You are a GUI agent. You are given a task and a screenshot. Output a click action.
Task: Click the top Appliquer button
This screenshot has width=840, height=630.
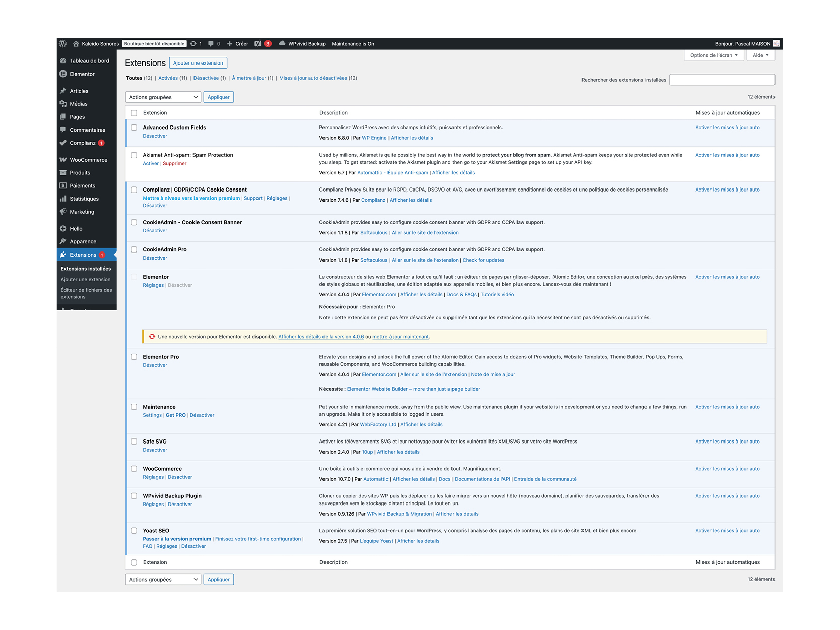(219, 97)
